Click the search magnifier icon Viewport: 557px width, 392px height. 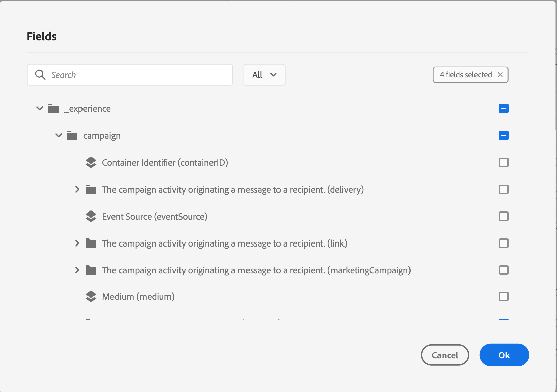pyautogui.click(x=40, y=75)
